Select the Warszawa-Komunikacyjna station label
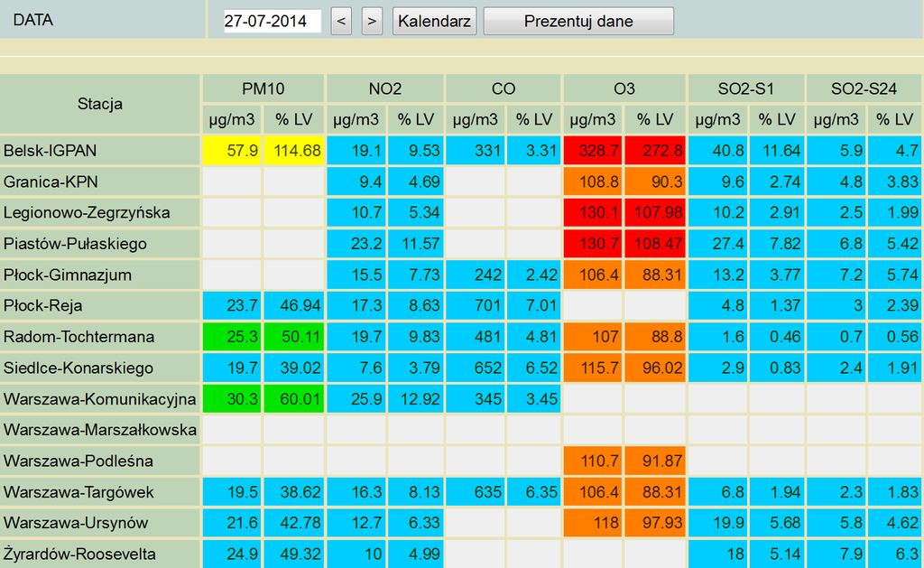This screenshot has width=924, height=568. 99,399
